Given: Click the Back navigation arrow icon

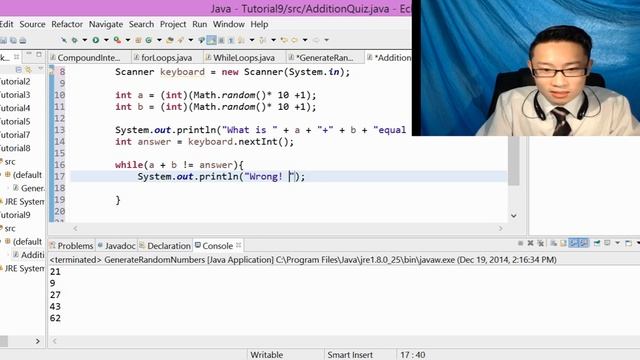Looking at the screenshot, I should click(294, 40).
